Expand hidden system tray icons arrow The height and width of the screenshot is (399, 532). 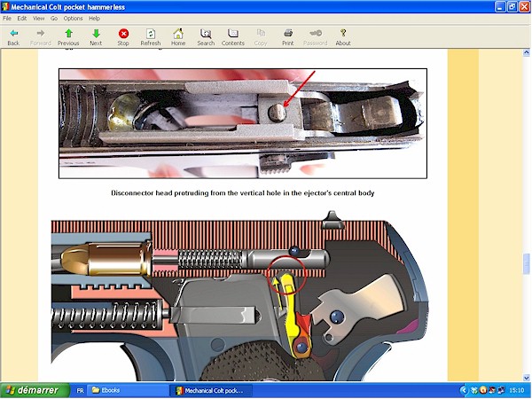pos(464,390)
